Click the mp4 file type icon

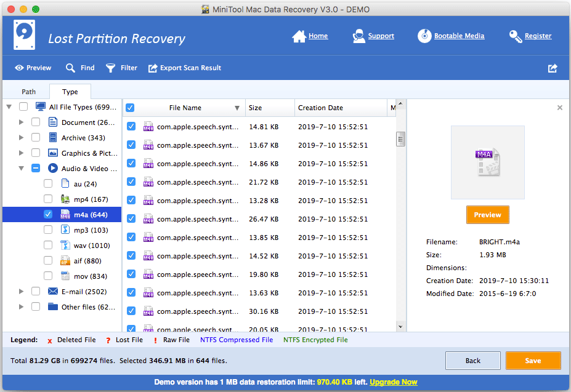click(x=65, y=199)
